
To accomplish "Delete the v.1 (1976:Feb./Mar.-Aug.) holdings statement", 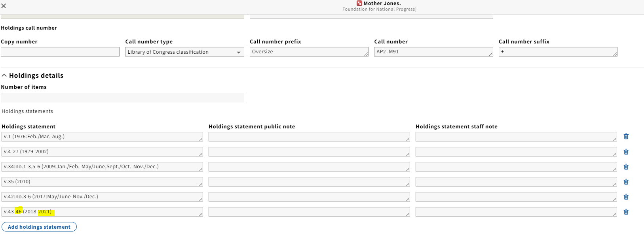I will (x=626, y=136).
